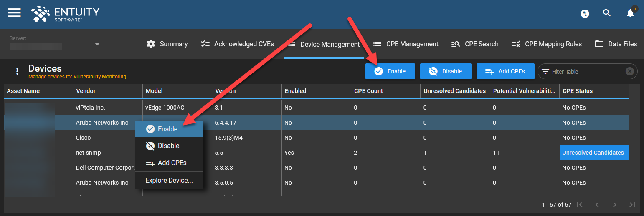Click the Yes enabled cell for net-snmp

(x=316, y=153)
